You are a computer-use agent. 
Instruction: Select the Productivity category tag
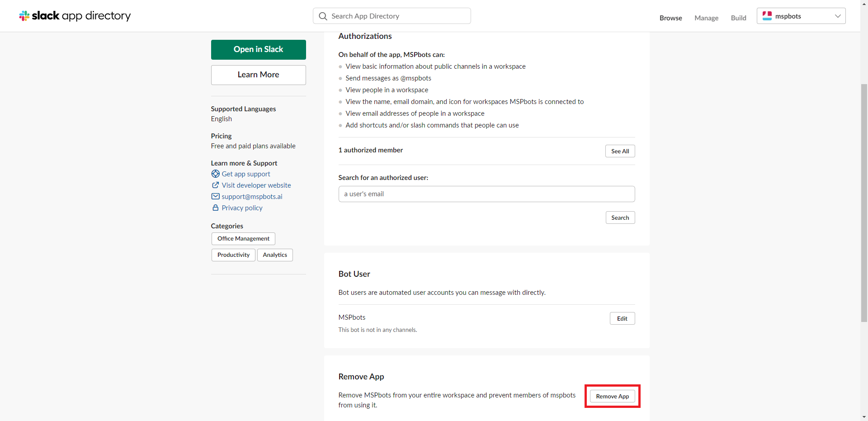233,255
